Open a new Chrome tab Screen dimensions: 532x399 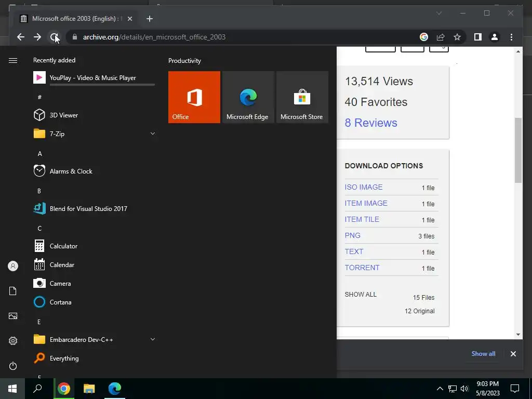click(x=150, y=19)
